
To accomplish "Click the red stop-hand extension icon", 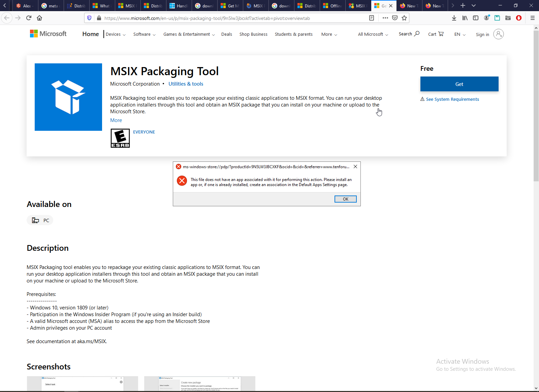I will point(519,18).
